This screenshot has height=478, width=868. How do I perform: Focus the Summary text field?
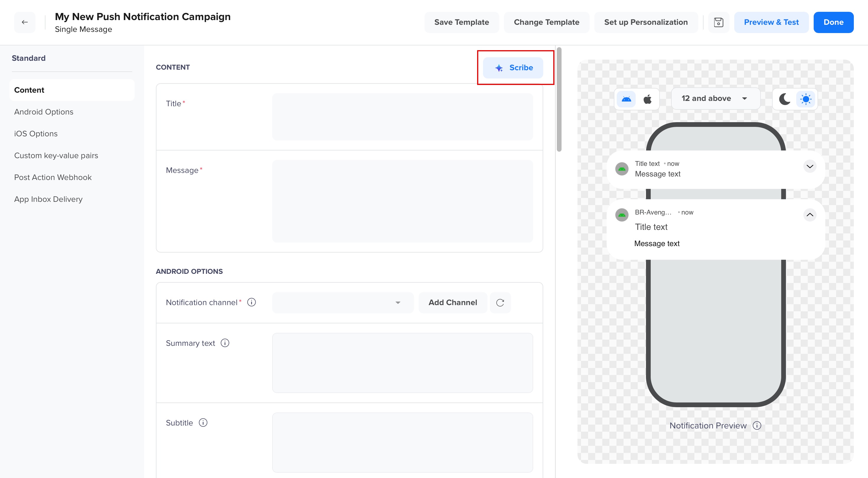click(x=402, y=363)
